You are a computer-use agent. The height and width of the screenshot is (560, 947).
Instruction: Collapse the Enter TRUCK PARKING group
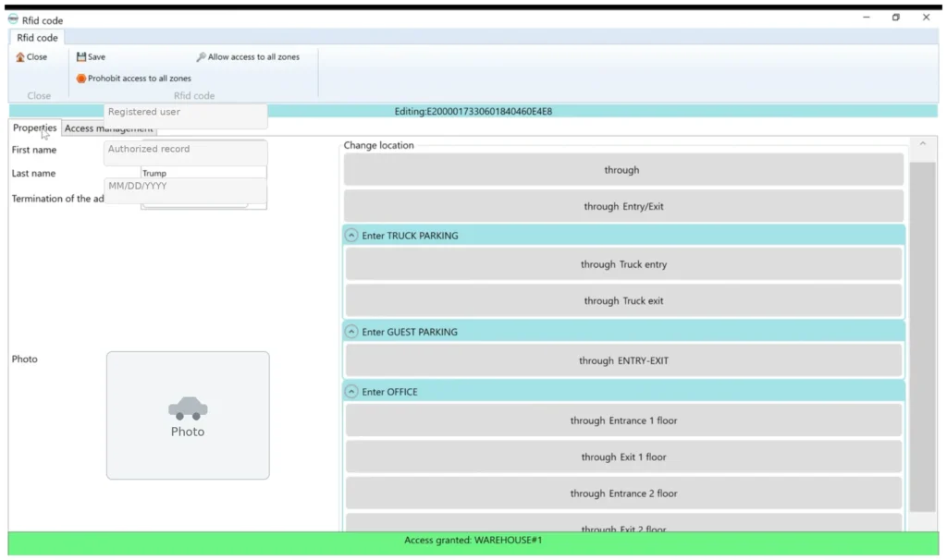pos(351,236)
